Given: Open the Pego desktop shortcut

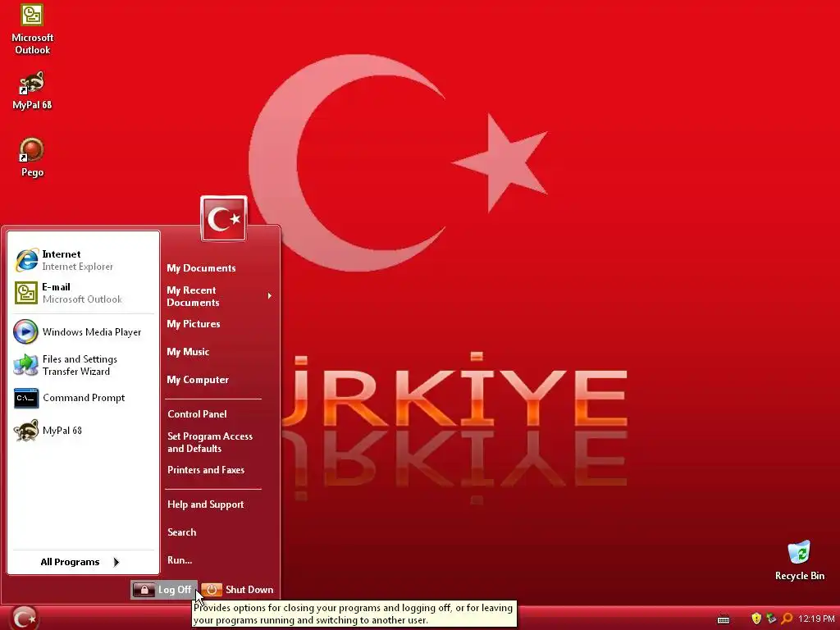Looking at the screenshot, I should pyautogui.click(x=32, y=157).
